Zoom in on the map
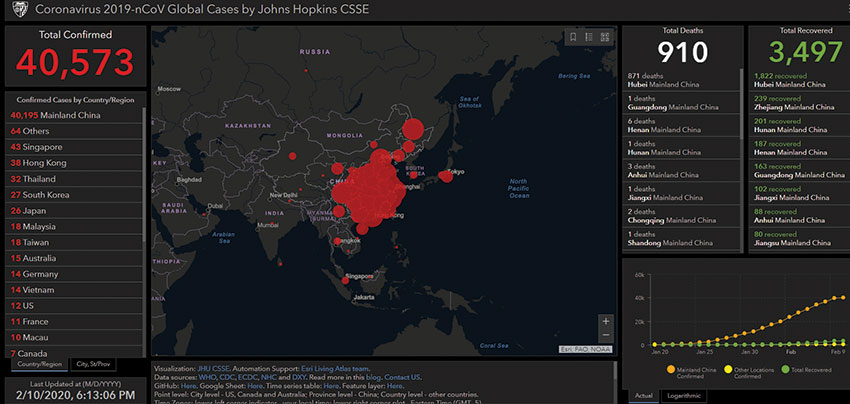The width and height of the screenshot is (850, 404). click(605, 322)
